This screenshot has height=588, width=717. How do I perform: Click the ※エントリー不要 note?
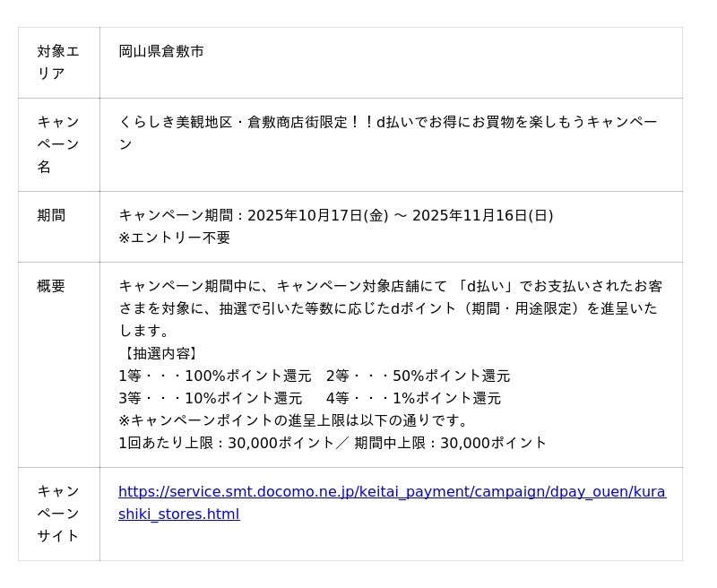(x=175, y=238)
